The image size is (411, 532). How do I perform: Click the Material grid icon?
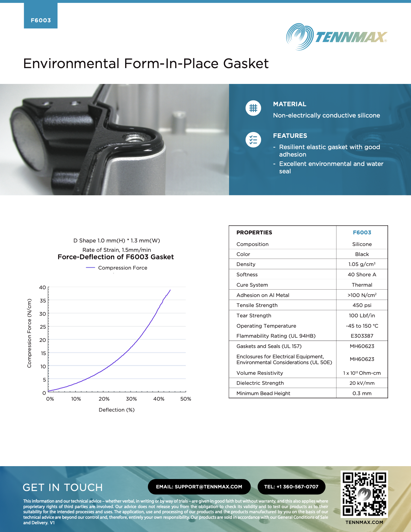tap(253, 108)
